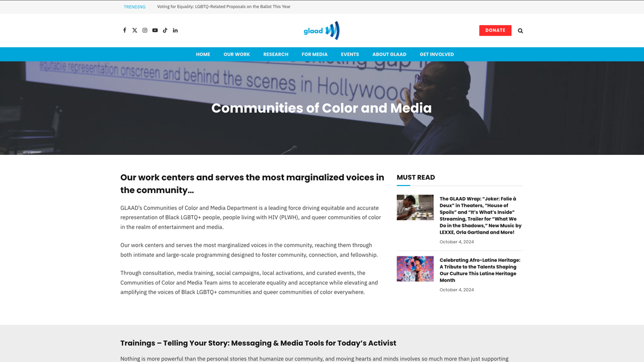Select the Donate button

point(495,30)
